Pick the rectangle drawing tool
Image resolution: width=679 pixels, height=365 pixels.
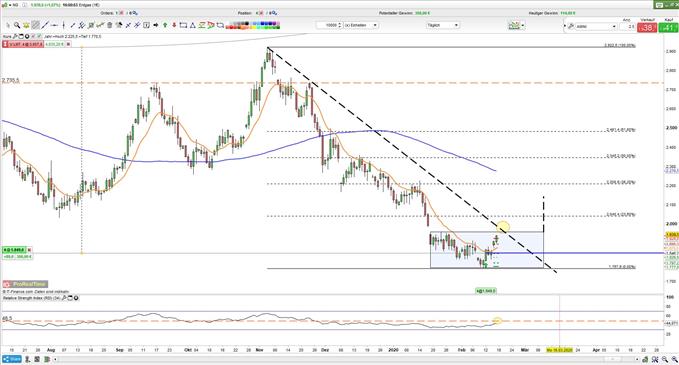click(x=183, y=25)
